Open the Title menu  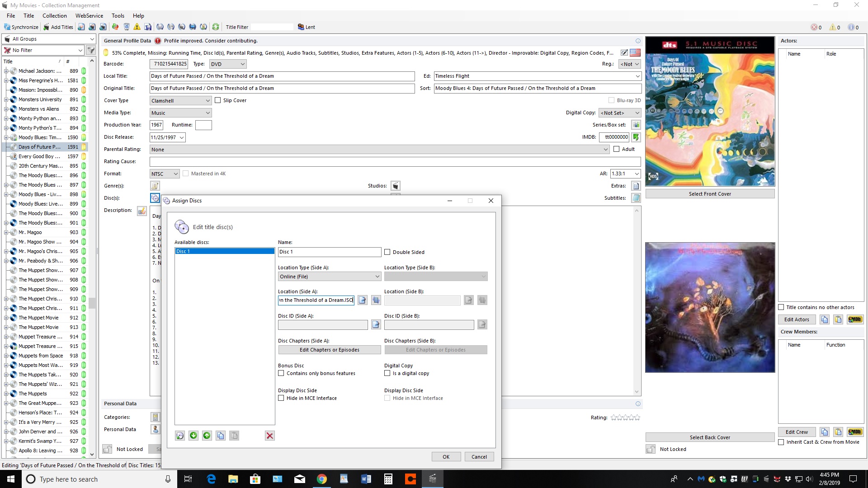[28, 15]
